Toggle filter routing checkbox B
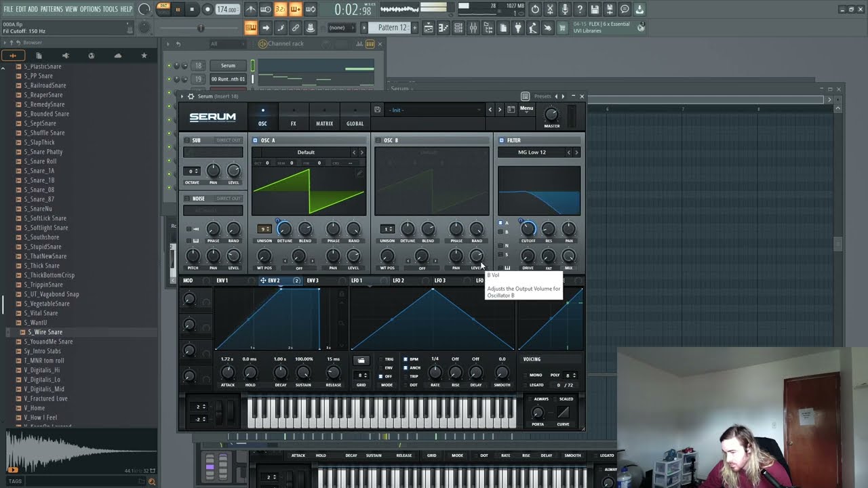Viewport: 868px width, 488px height. (x=501, y=232)
